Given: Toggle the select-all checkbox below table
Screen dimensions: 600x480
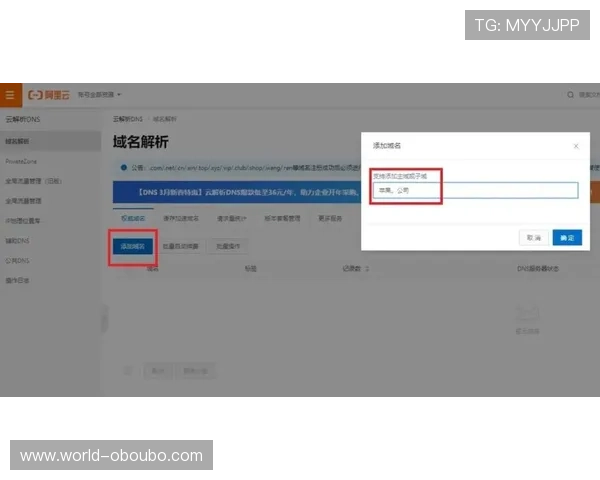Looking at the screenshot, I should pos(128,371).
